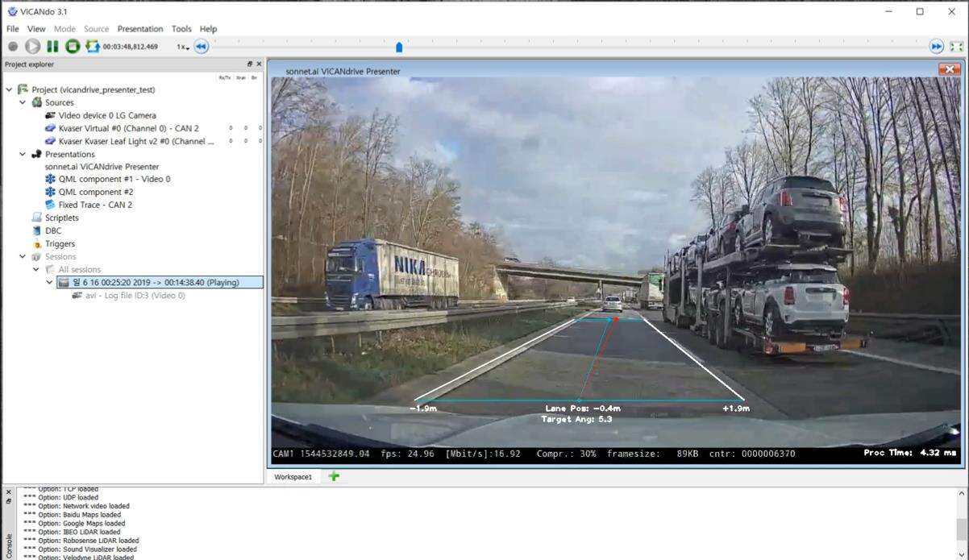Click the blue playback position slider handle
The height and width of the screenshot is (560, 969).
(399, 48)
